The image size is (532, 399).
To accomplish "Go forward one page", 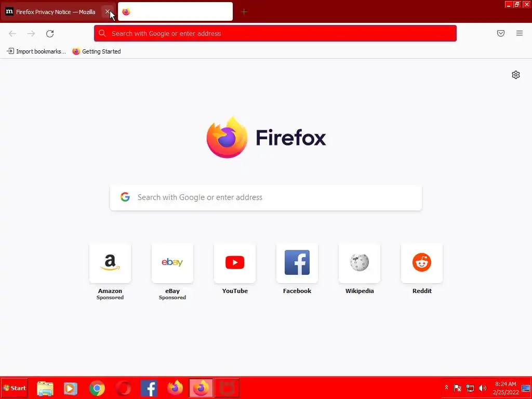I will [31, 33].
